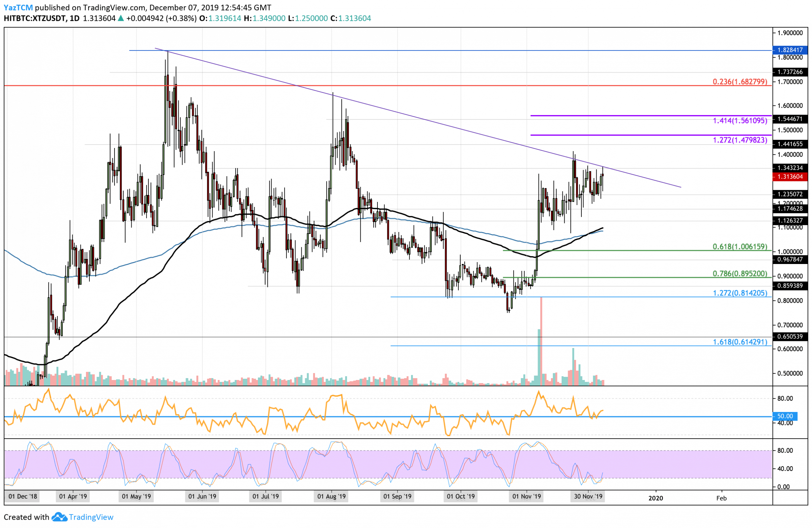Click the 01 May '19 date label
The image size is (812, 528).
point(136,496)
